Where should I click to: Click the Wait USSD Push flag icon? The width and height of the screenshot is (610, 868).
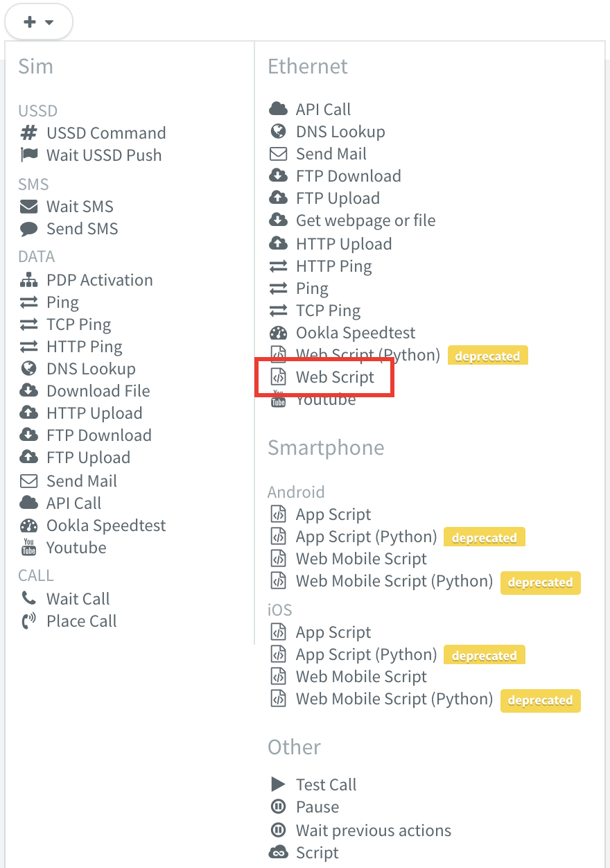[29, 155]
